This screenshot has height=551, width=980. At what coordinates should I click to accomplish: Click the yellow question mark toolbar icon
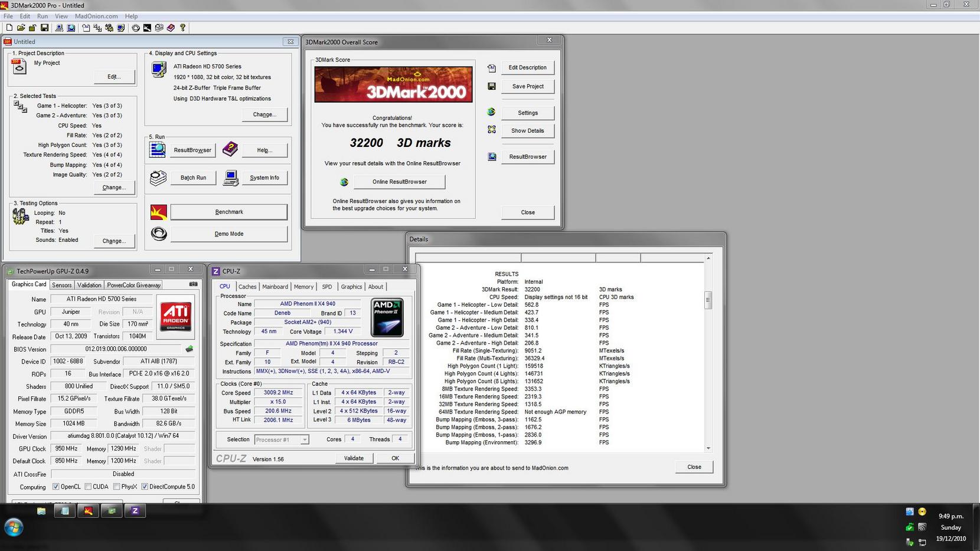coord(183,28)
